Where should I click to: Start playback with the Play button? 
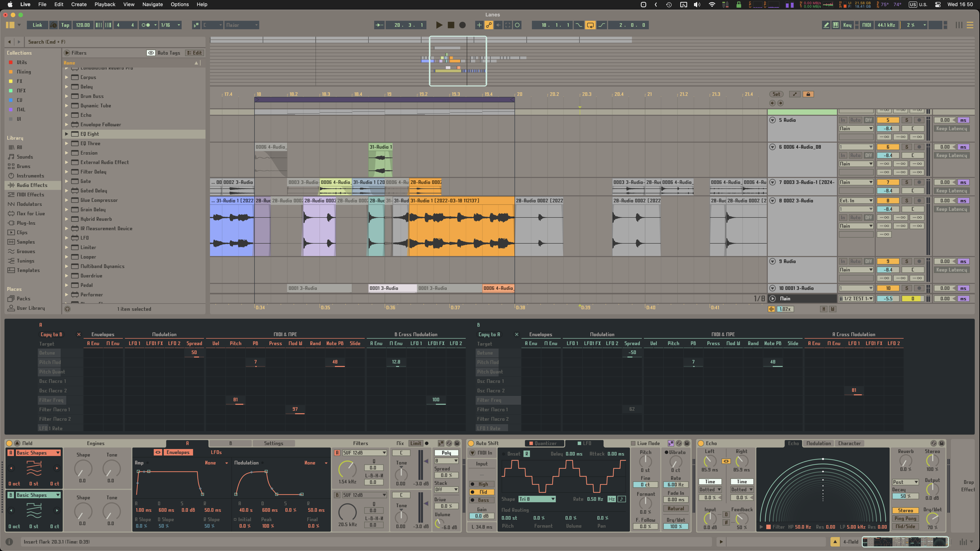(439, 25)
